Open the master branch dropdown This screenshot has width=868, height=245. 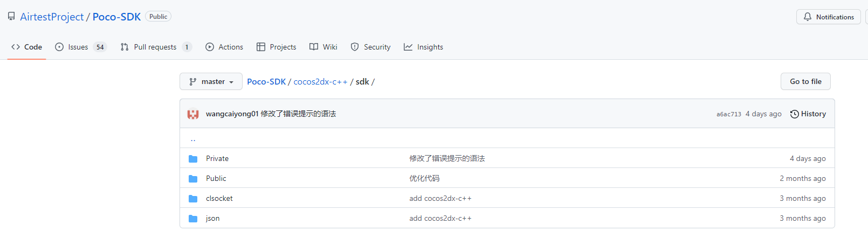[211, 82]
